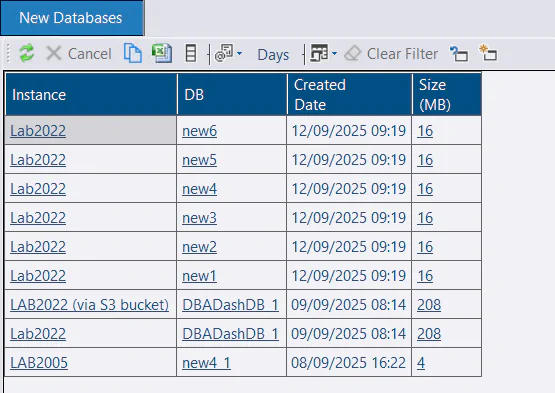The width and height of the screenshot is (555, 393).
Task: Select 09/09/2025 08:14 cell in S3 bucket row
Action: 349,305
